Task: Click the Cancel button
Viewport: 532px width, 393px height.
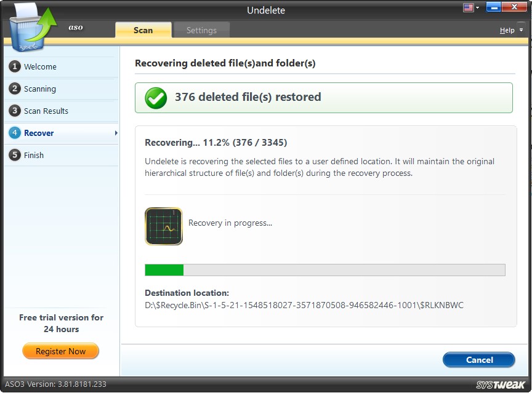Action: [x=478, y=360]
